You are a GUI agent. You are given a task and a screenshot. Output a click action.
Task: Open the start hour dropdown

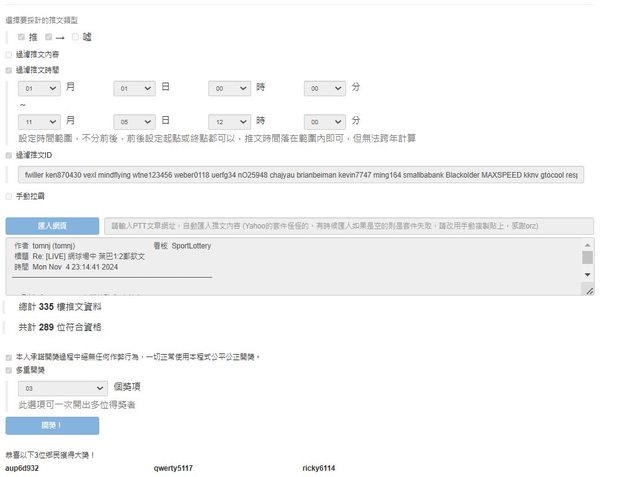pos(230,88)
